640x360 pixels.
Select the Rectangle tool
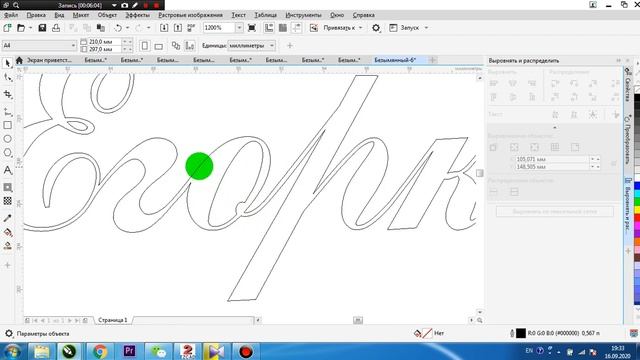click(x=7, y=125)
